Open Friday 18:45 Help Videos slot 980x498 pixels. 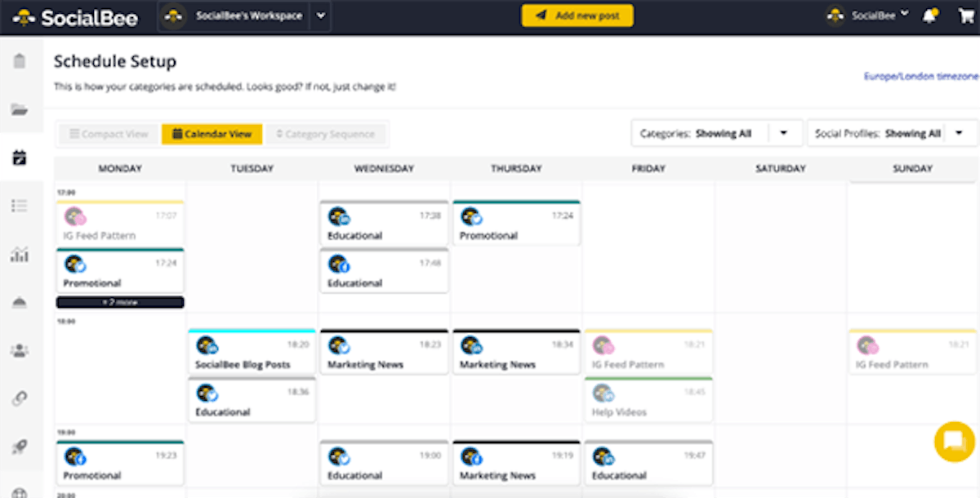click(x=648, y=399)
